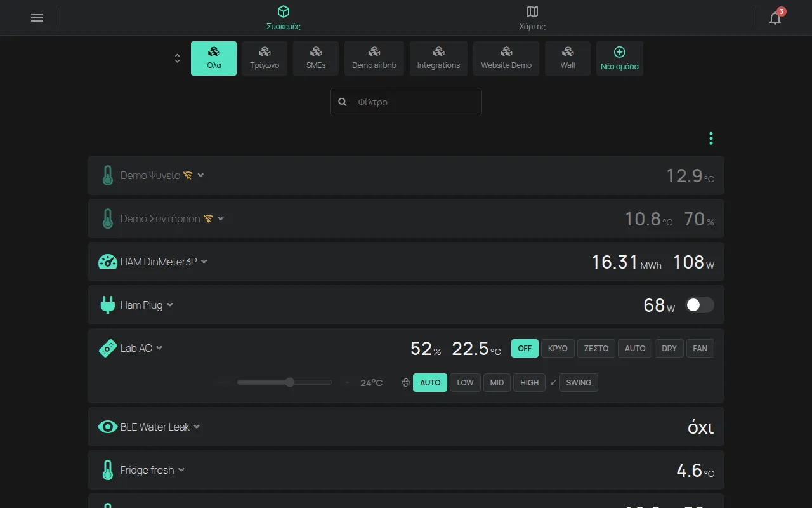Select the Demo airbnb group tab
The width and height of the screenshot is (812, 508).
point(374,58)
